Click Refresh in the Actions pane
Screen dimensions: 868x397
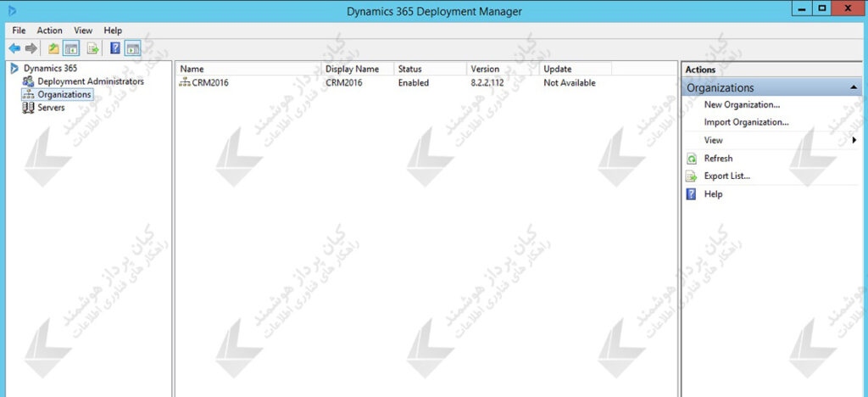(x=718, y=159)
